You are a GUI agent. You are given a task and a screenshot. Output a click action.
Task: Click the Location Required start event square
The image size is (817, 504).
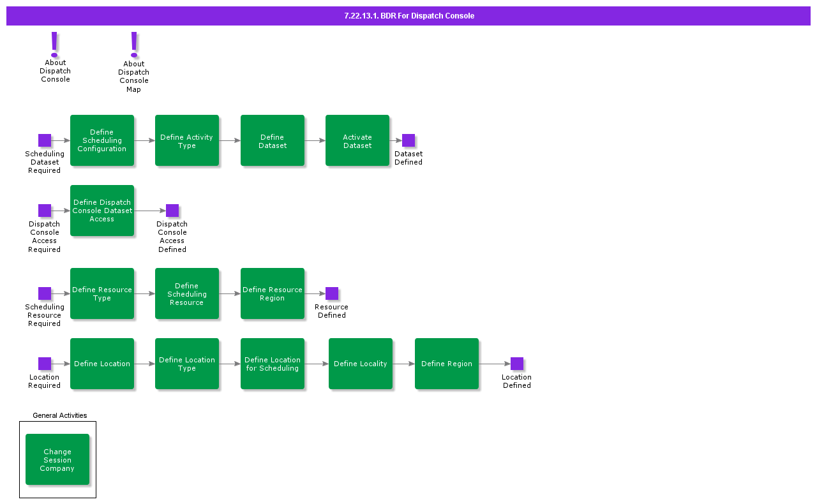(45, 364)
